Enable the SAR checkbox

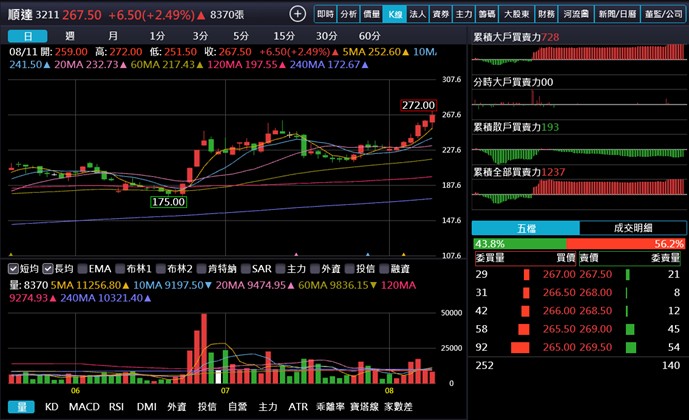click(x=246, y=268)
